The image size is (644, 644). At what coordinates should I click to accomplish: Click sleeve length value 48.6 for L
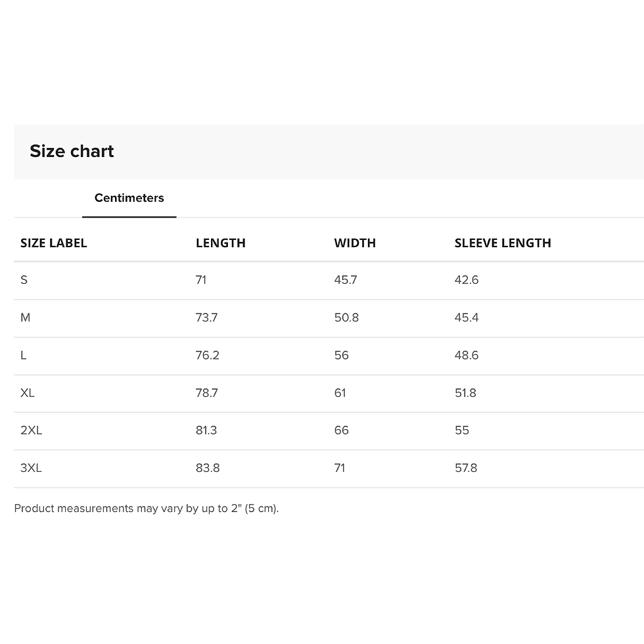point(466,356)
